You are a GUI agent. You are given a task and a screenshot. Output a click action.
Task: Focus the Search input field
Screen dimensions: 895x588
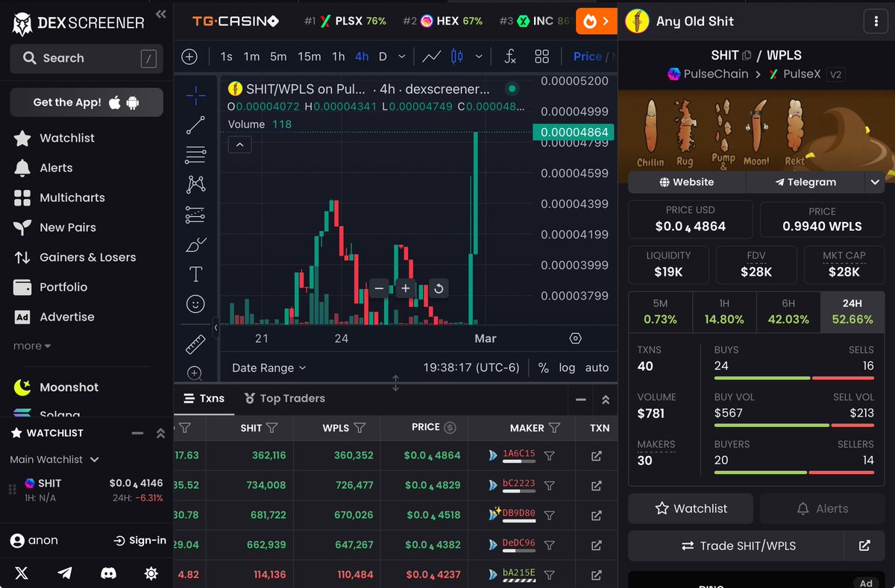[87, 58]
